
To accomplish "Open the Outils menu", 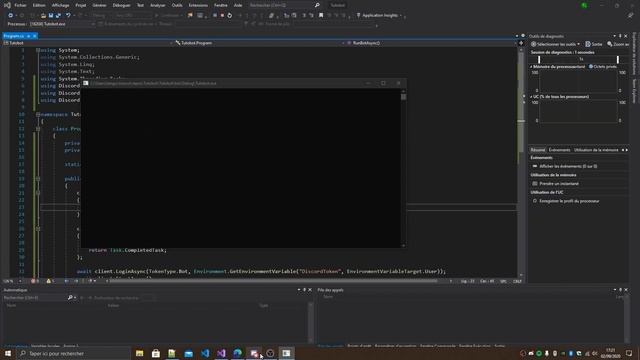I will tap(177, 5).
